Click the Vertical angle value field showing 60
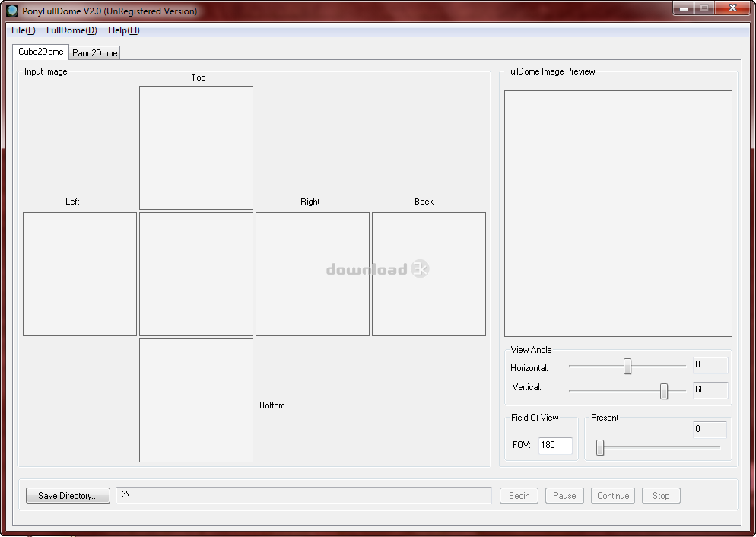 pyautogui.click(x=710, y=390)
